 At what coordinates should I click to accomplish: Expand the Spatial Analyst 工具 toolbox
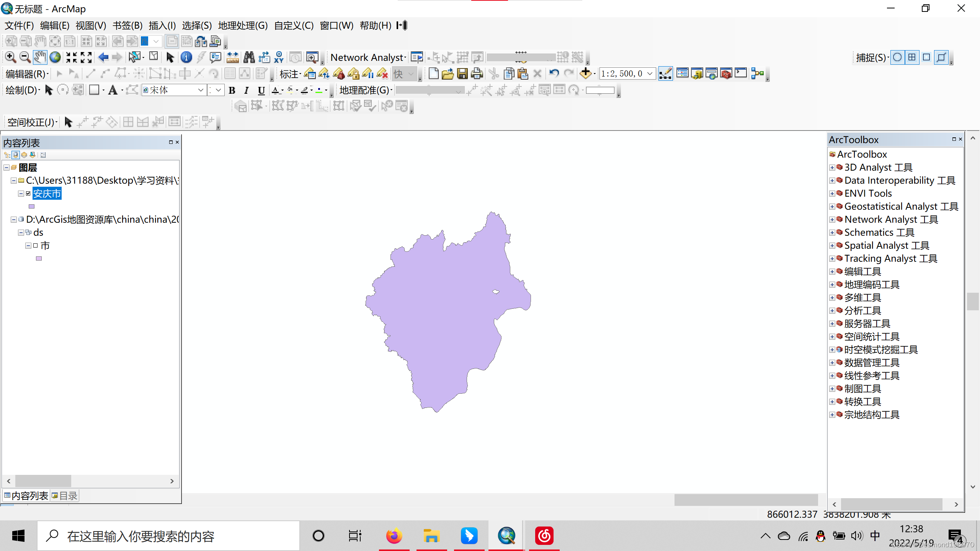(x=832, y=246)
